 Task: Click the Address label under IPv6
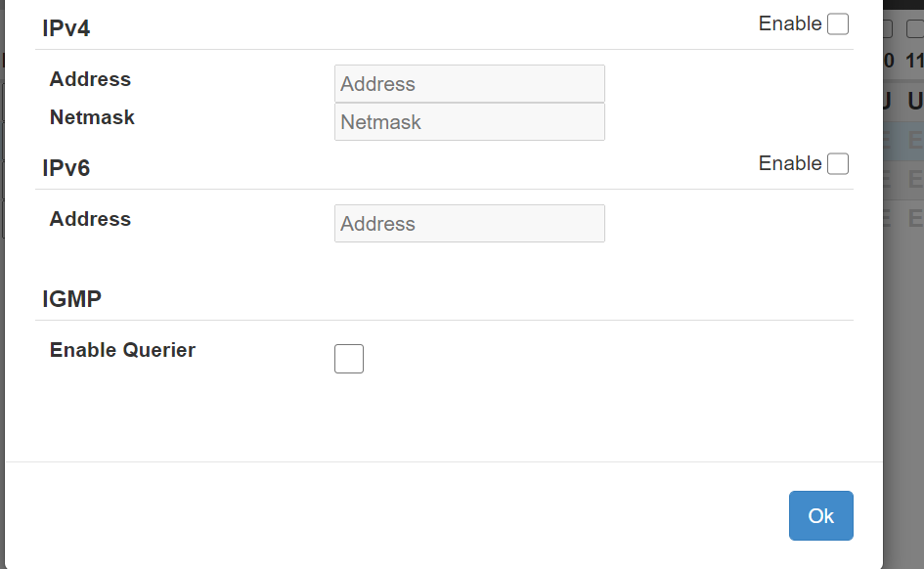tap(90, 219)
